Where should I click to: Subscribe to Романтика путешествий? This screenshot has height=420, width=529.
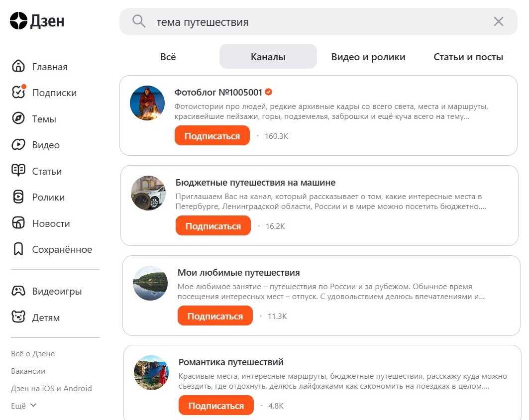[x=216, y=405]
